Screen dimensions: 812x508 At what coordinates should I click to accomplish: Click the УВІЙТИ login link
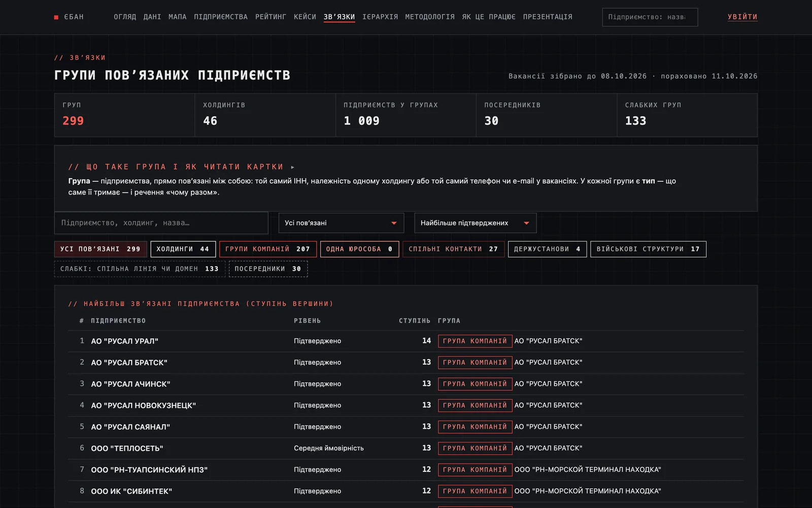click(742, 17)
